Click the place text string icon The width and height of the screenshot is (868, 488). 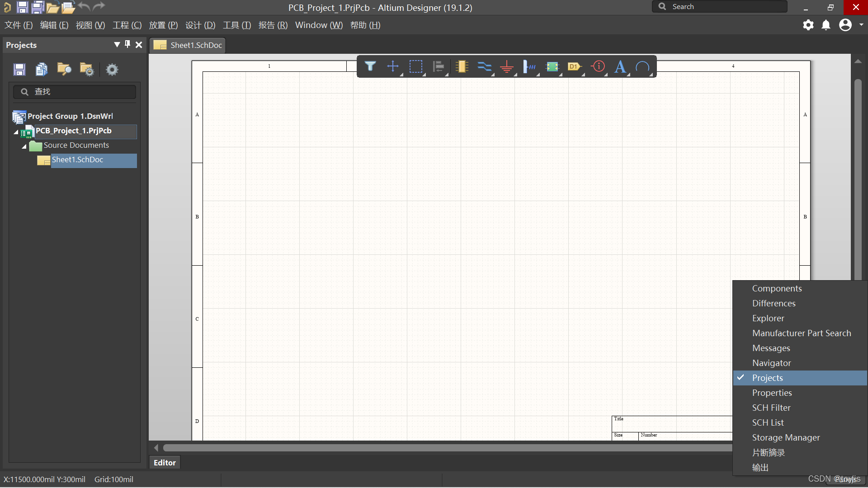click(620, 67)
